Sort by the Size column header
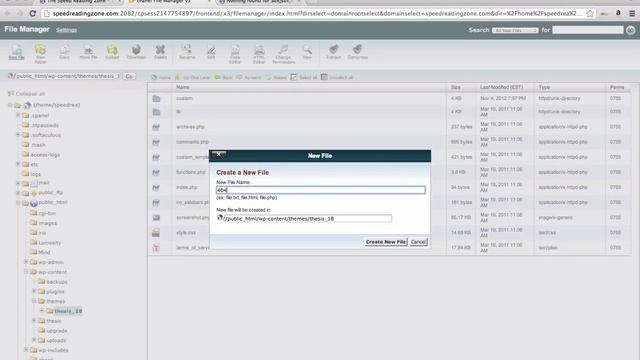 pyautogui.click(x=456, y=87)
